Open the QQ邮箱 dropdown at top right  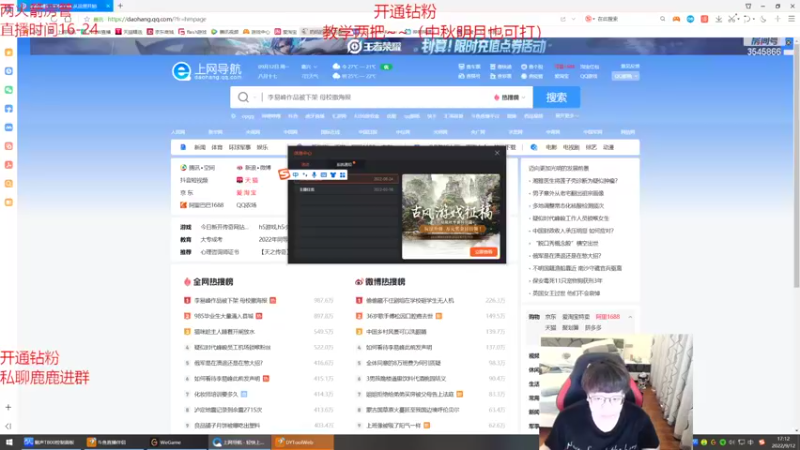pyautogui.click(x=626, y=76)
